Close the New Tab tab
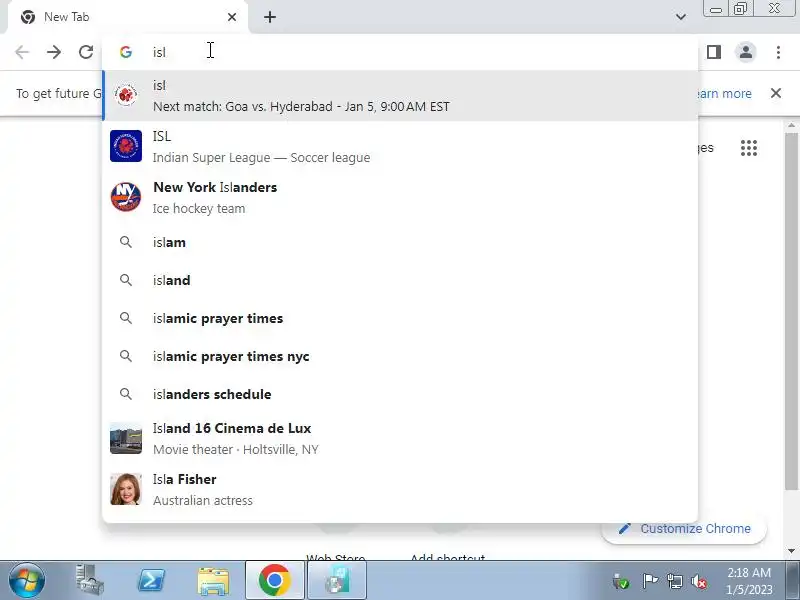 tap(232, 17)
